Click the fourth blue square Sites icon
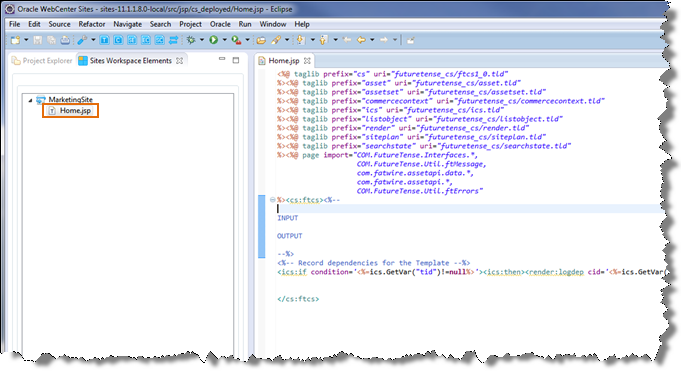This screenshot has height=371, width=681. (146, 40)
